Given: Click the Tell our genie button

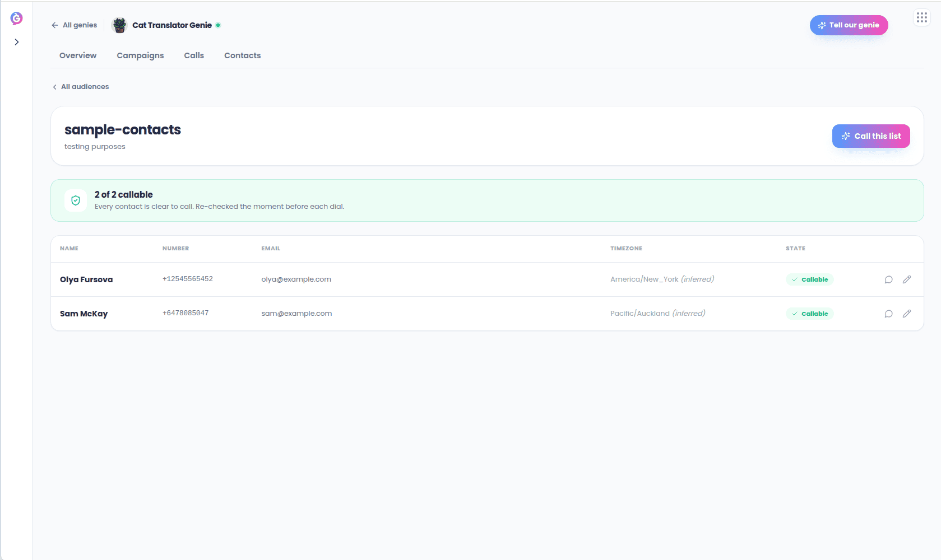Looking at the screenshot, I should pyautogui.click(x=849, y=25).
